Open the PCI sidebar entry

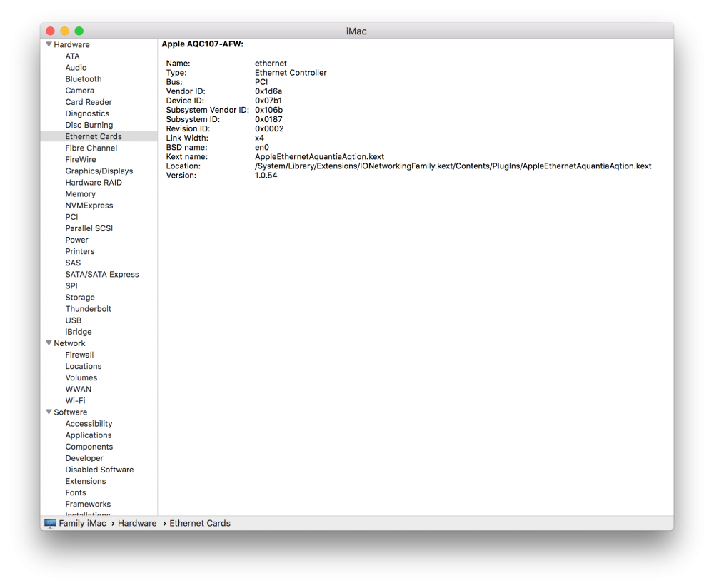[x=71, y=217]
